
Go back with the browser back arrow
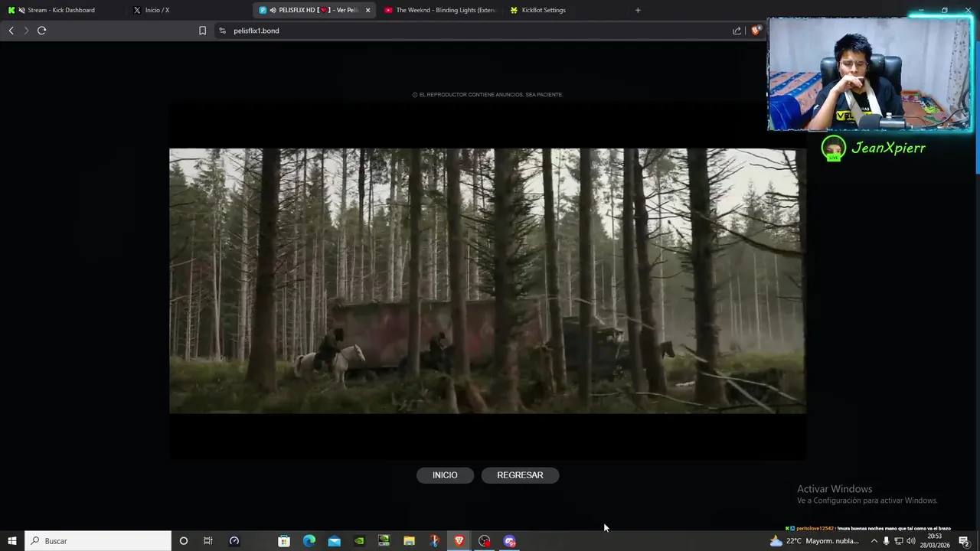[11, 31]
